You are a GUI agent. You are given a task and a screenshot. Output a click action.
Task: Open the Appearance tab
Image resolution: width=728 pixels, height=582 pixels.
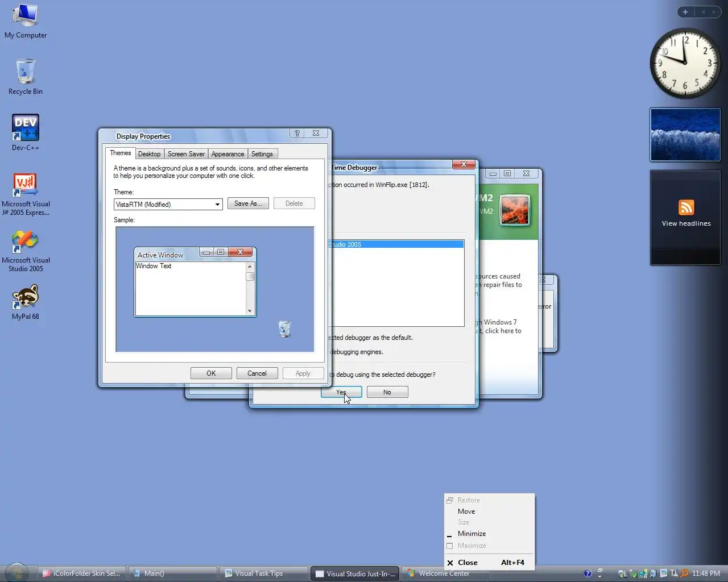[x=227, y=154]
